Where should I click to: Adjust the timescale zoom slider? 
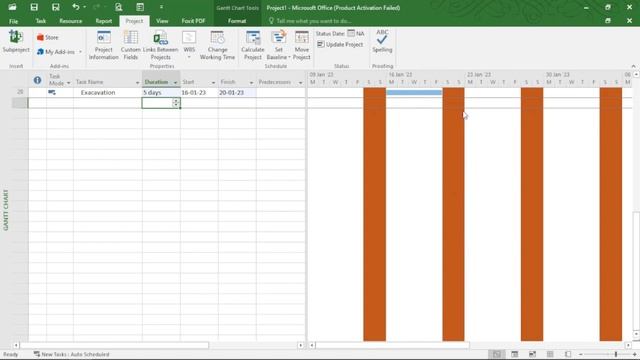[616, 354]
